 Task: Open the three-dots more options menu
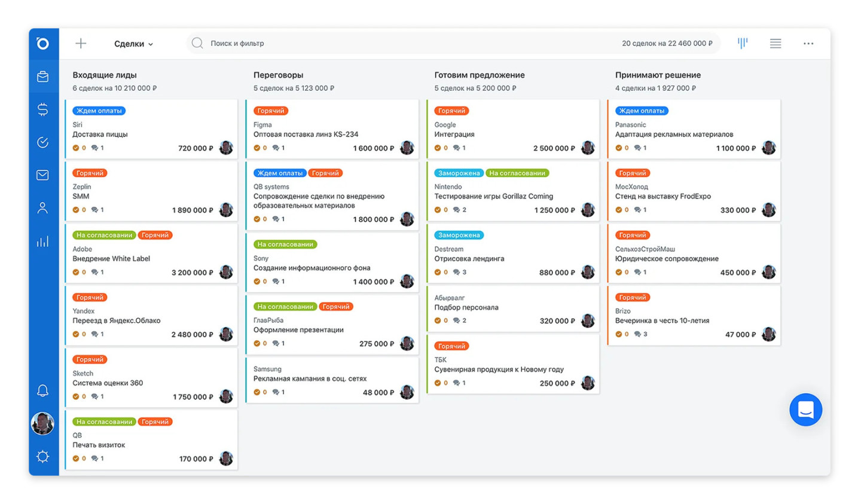808,44
